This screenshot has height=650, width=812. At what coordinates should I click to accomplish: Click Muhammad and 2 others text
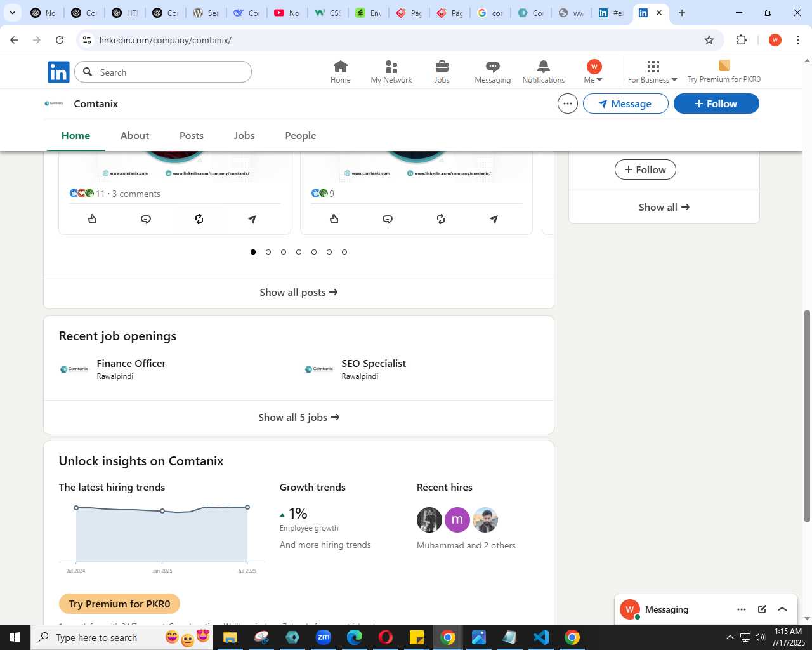tap(466, 545)
